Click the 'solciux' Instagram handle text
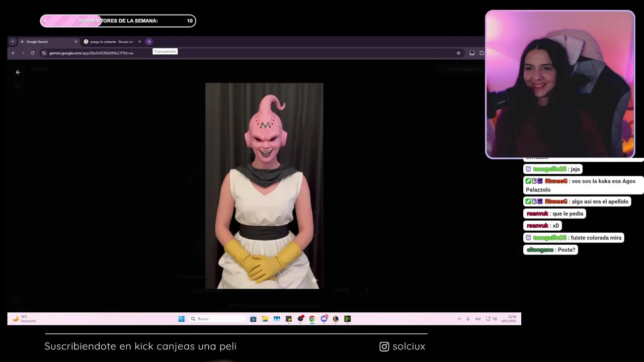The height and width of the screenshot is (362, 644). click(x=409, y=346)
